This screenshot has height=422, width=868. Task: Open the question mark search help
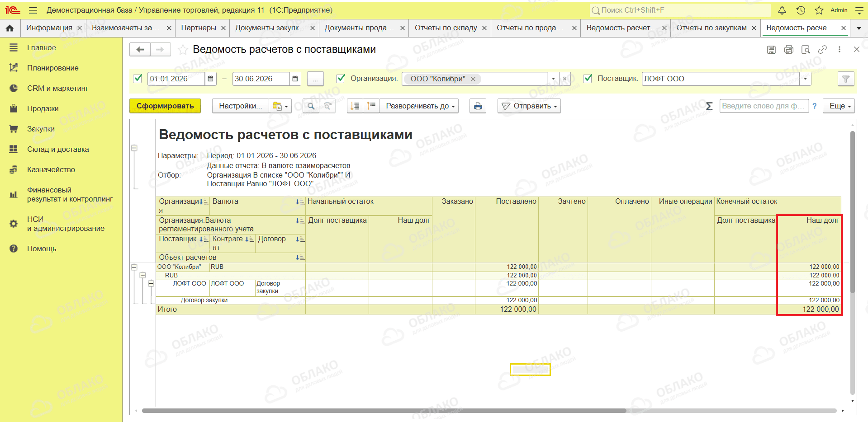click(815, 106)
